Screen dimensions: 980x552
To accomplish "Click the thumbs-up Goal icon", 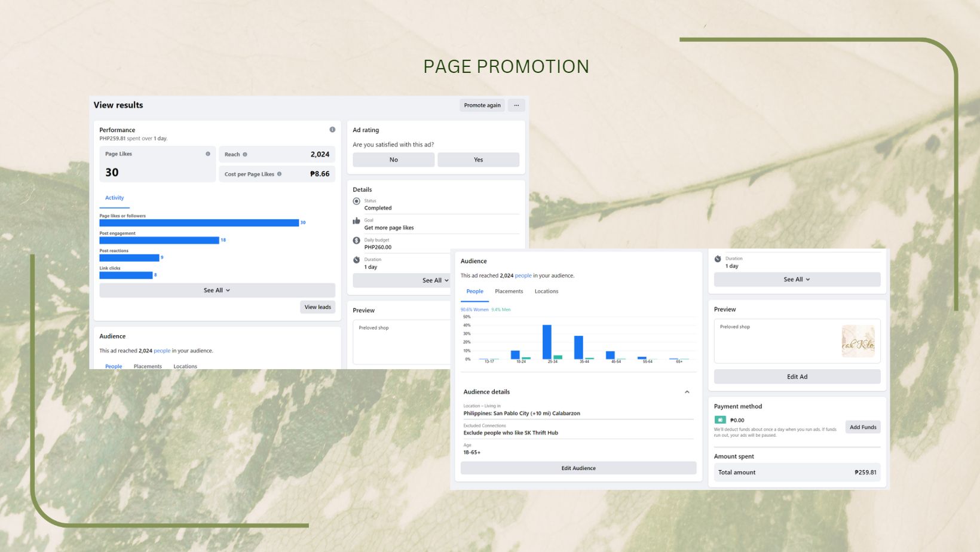I will click(357, 221).
